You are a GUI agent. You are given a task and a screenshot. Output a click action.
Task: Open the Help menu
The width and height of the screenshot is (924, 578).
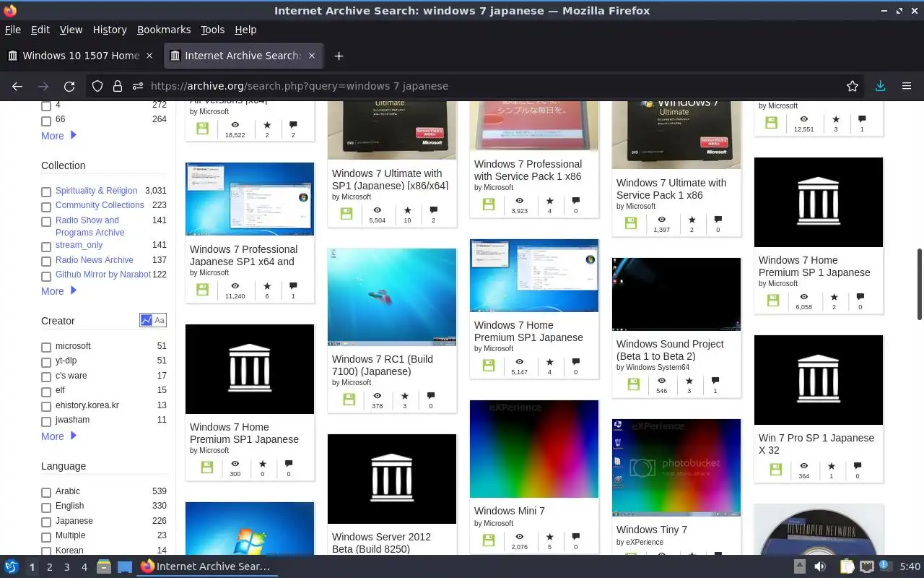click(x=245, y=30)
